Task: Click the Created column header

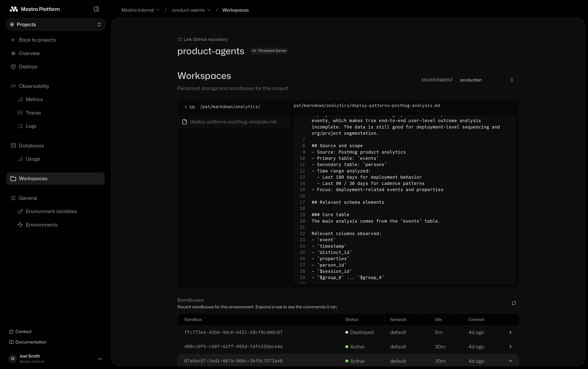Action: click(x=476, y=319)
